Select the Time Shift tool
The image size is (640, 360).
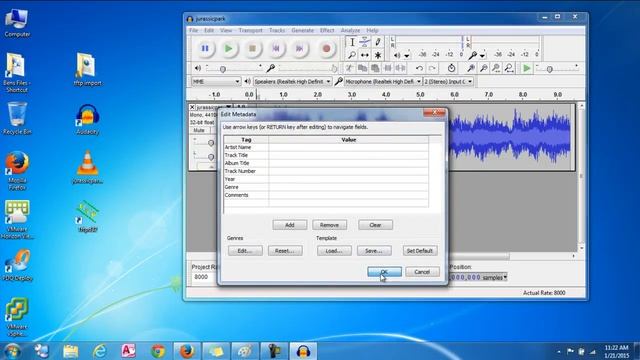365,55
